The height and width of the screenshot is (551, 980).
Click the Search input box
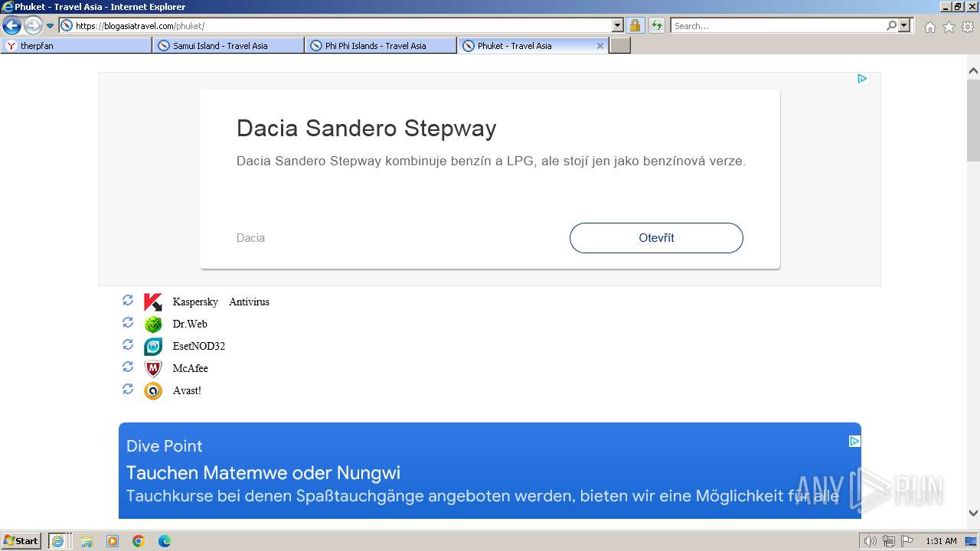pos(778,25)
